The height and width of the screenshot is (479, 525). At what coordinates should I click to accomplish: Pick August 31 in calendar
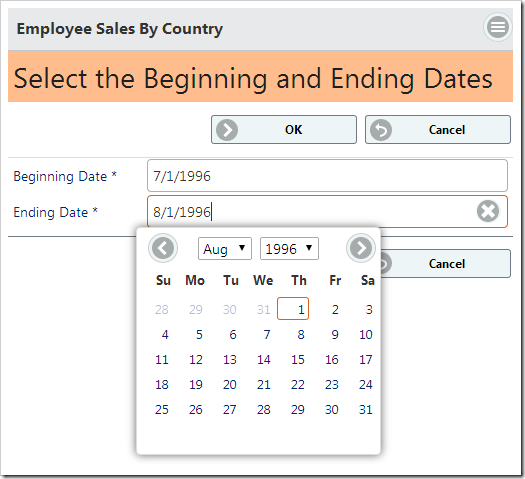366,410
